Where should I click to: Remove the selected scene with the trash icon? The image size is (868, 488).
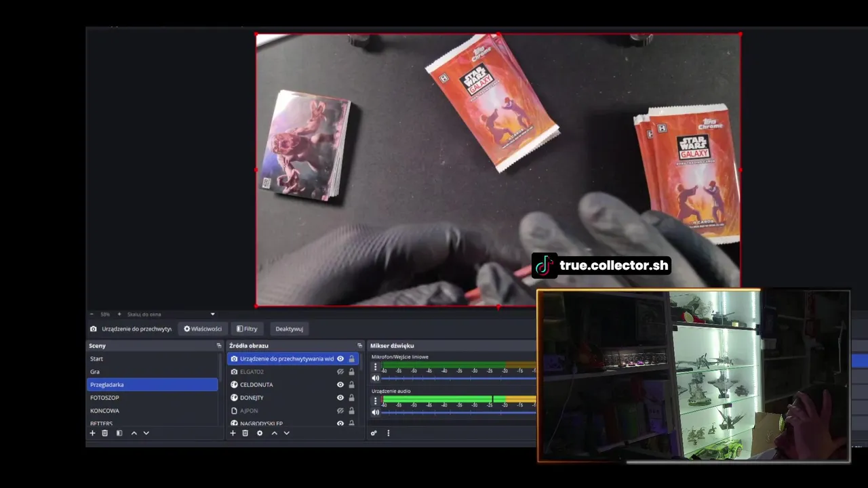click(104, 433)
